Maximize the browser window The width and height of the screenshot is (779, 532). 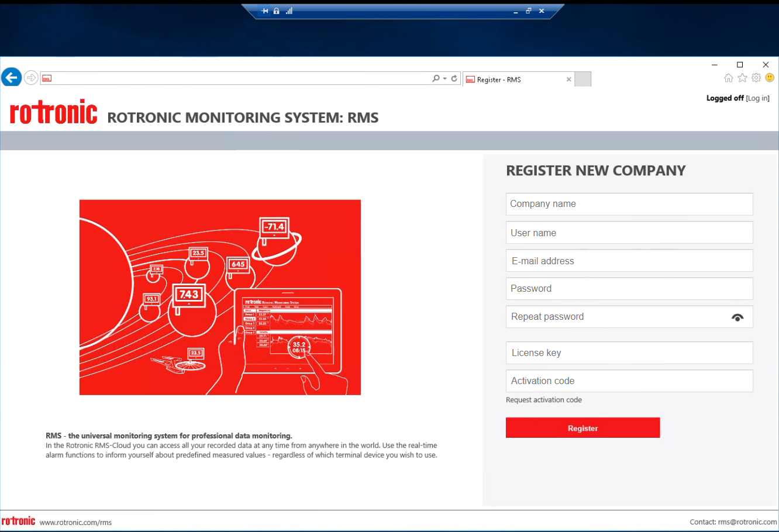click(740, 65)
